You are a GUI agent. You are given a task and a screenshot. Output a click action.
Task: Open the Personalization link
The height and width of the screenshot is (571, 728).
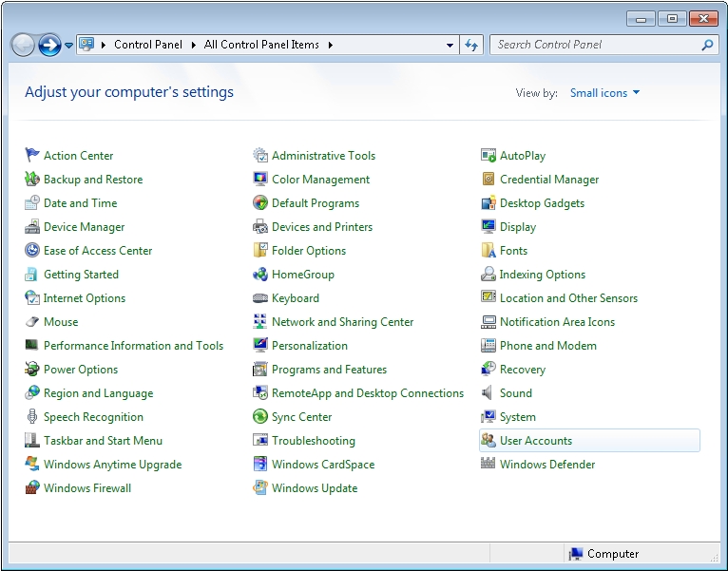[x=310, y=346]
